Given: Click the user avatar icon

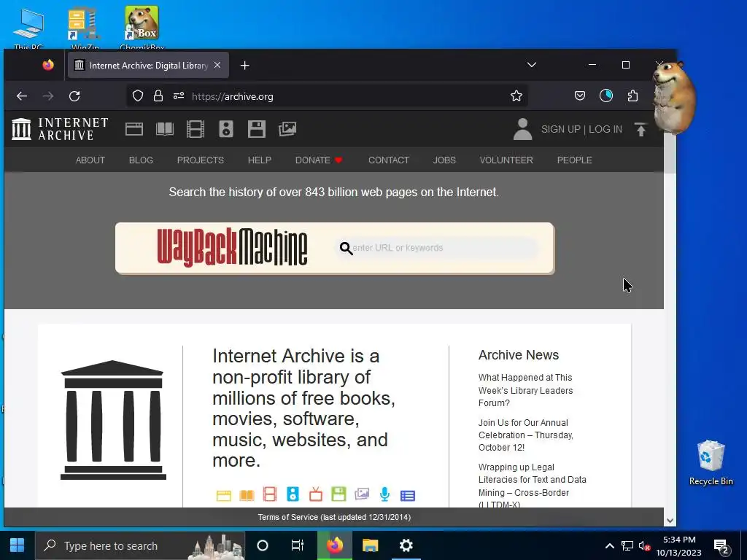Looking at the screenshot, I should (522, 129).
